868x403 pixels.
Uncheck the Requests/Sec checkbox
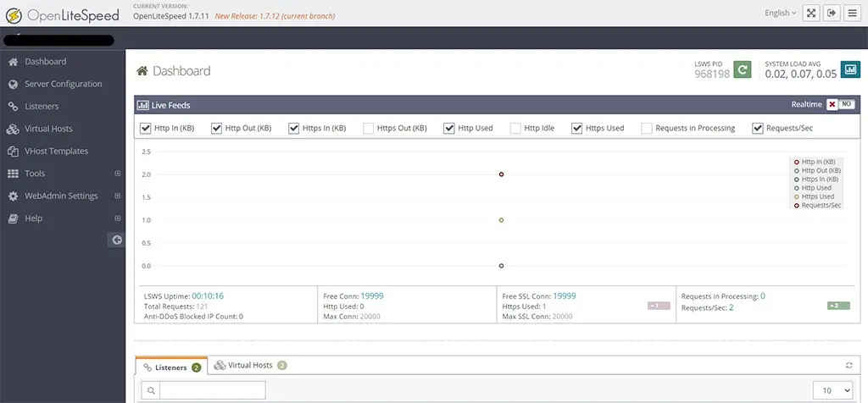click(758, 128)
